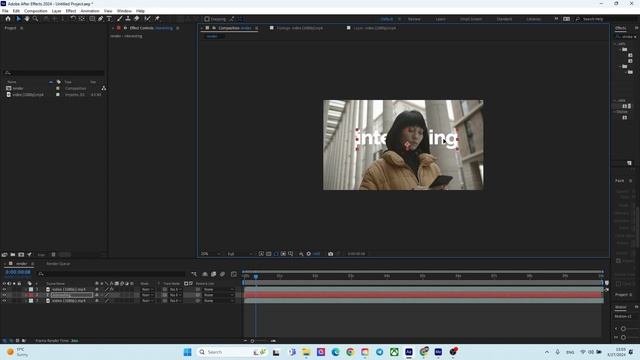Image resolution: width=640 pixels, height=360 pixels.
Task: Open the File menu
Action: 5,11
